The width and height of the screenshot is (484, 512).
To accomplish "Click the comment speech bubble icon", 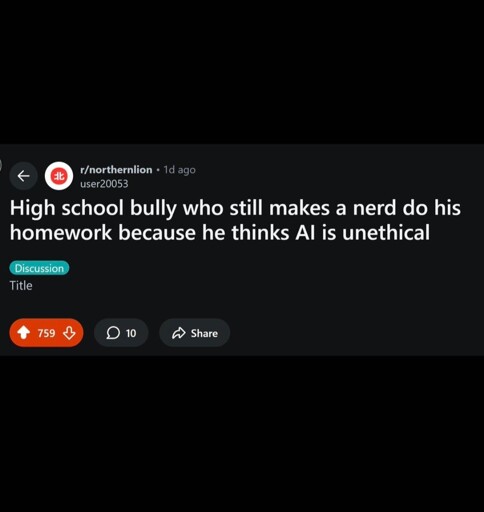I will [113, 333].
